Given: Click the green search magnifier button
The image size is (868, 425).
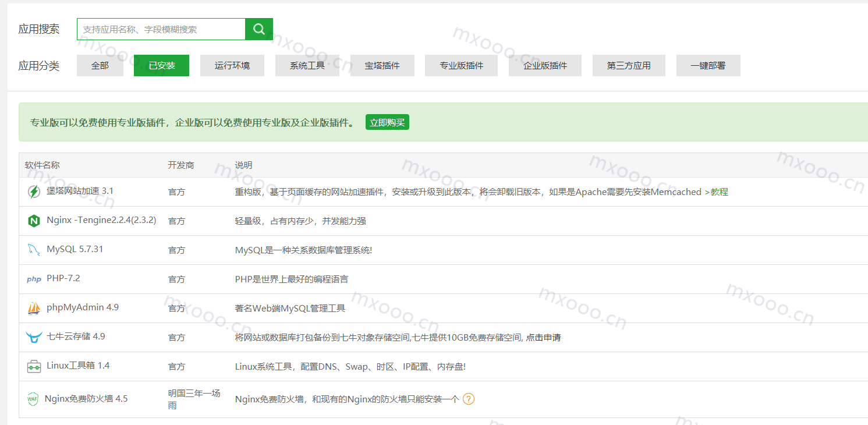Looking at the screenshot, I should pos(259,29).
